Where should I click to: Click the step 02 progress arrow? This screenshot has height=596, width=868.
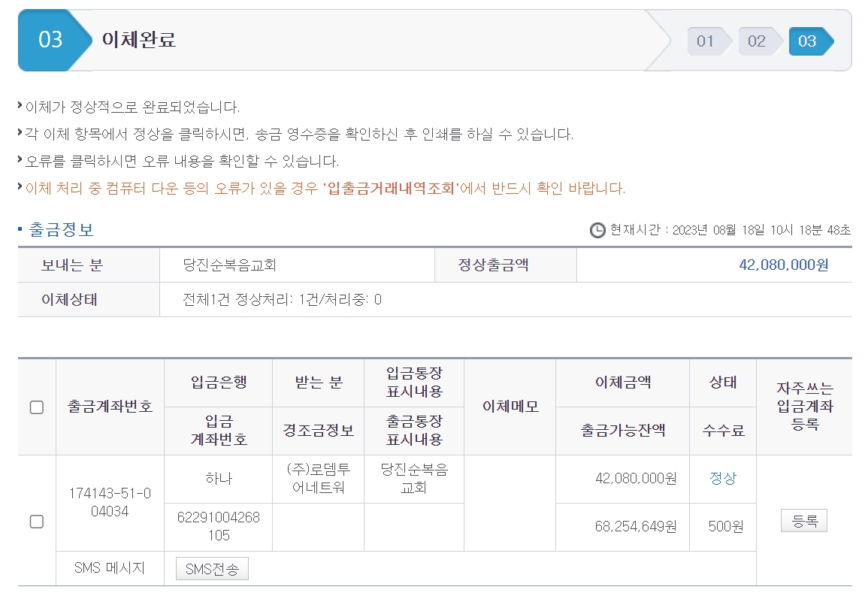pos(758,41)
